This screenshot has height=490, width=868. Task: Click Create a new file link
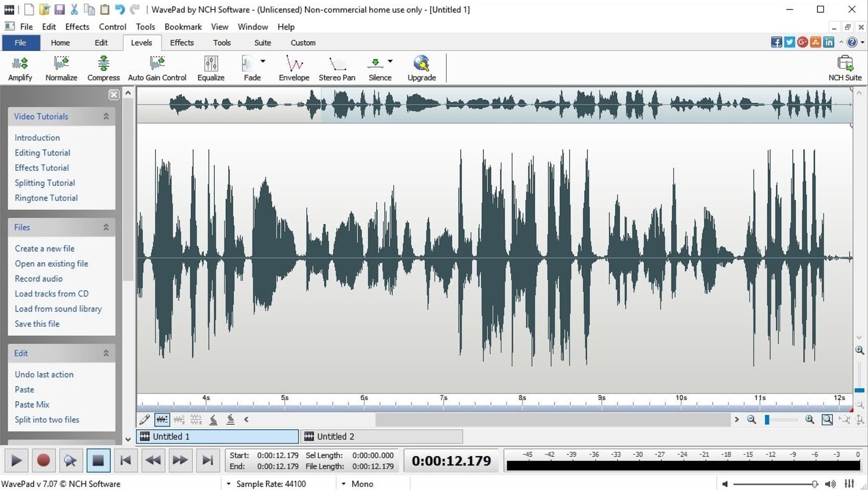pyautogui.click(x=44, y=249)
